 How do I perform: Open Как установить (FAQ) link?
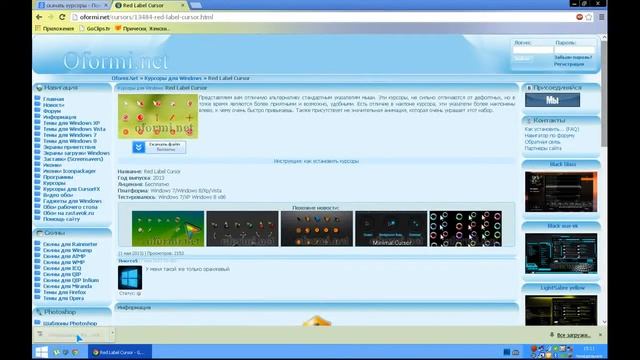click(552, 129)
